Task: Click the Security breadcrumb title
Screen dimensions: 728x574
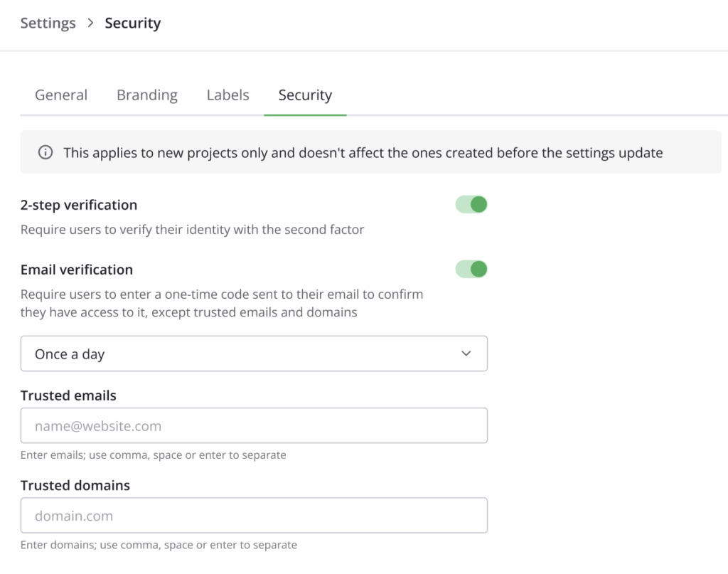Action: click(132, 23)
